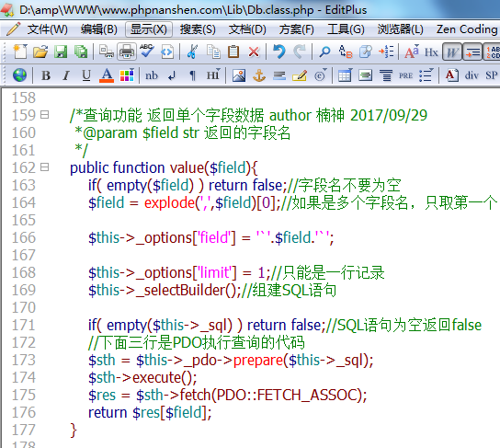The width and height of the screenshot is (500, 448).
Task: Open the 工具(G) menu
Action: (x=346, y=29)
